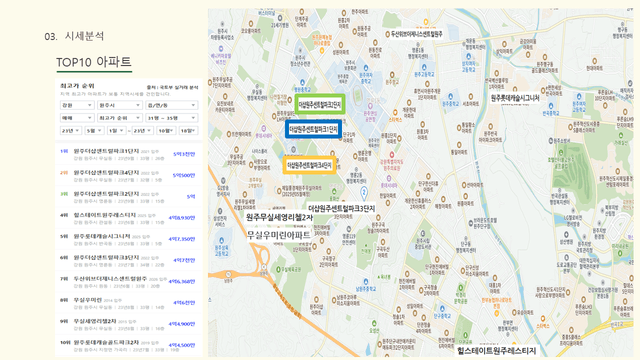The width and height of the screenshot is (640, 360).
Task: Click the 4억7,350만 price value
Action: pos(182,239)
